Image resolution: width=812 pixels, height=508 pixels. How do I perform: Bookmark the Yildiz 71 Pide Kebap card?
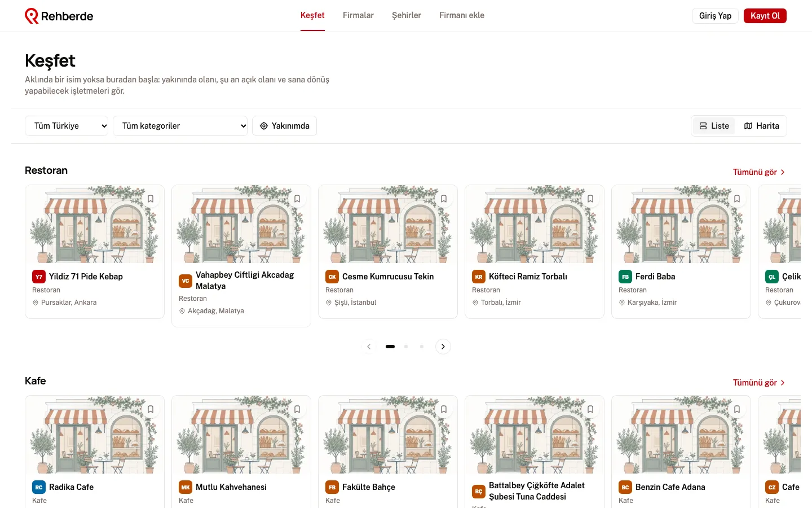point(151,199)
